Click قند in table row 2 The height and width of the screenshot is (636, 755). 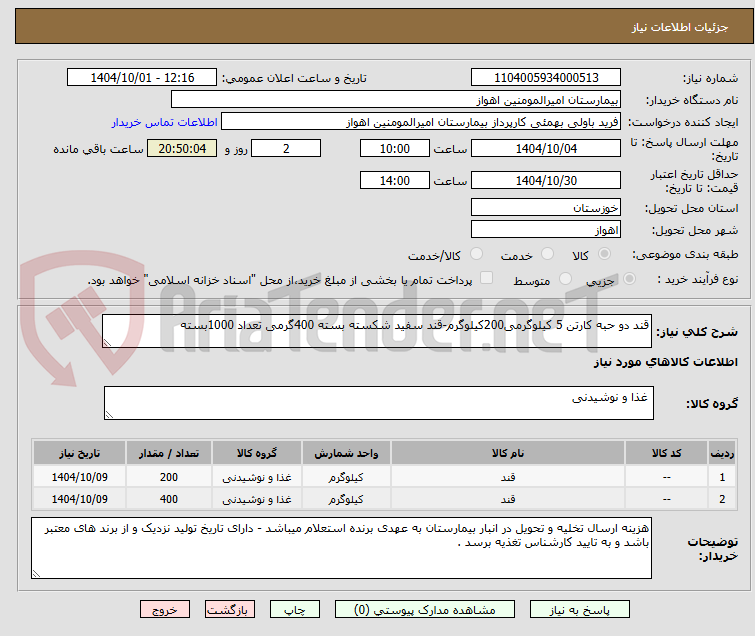[508, 499]
